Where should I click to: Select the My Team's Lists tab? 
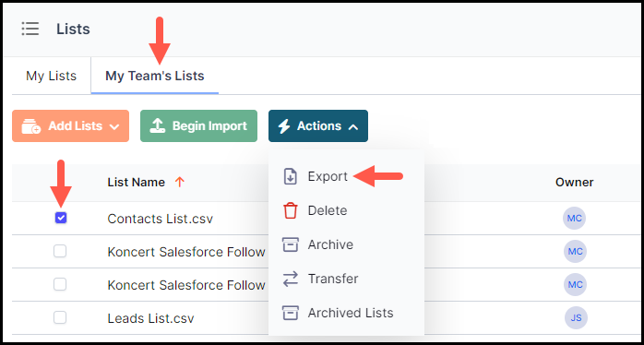pos(155,76)
